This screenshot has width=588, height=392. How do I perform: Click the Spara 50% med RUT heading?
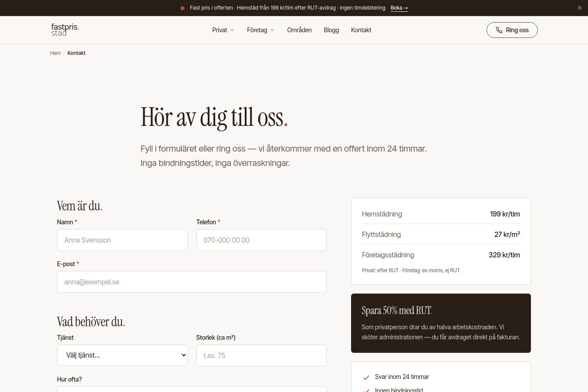click(x=397, y=311)
